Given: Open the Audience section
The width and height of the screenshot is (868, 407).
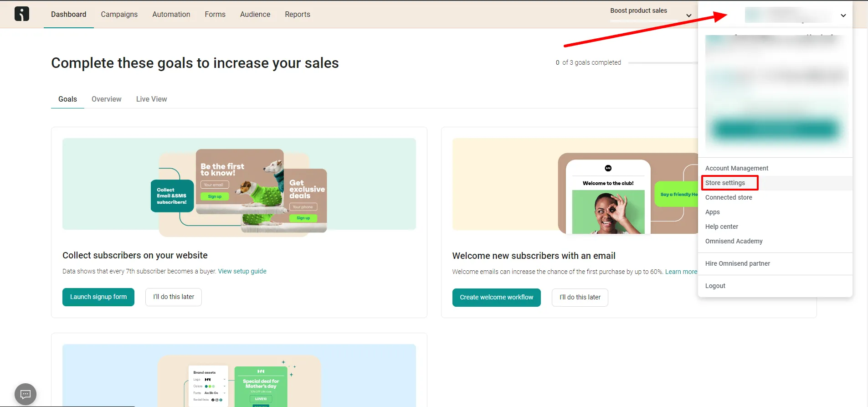Looking at the screenshot, I should pos(255,15).
